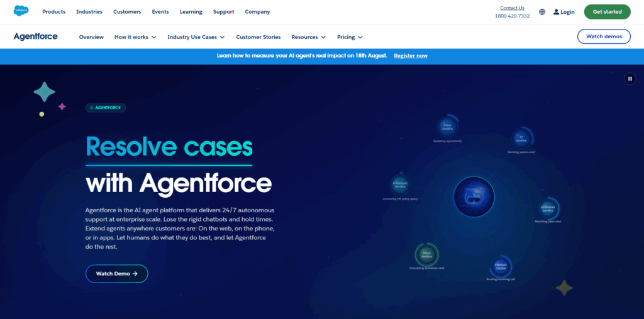Viewport: 644px width, 319px height.
Task: Open the Company menu
Action: coord(257,12)
